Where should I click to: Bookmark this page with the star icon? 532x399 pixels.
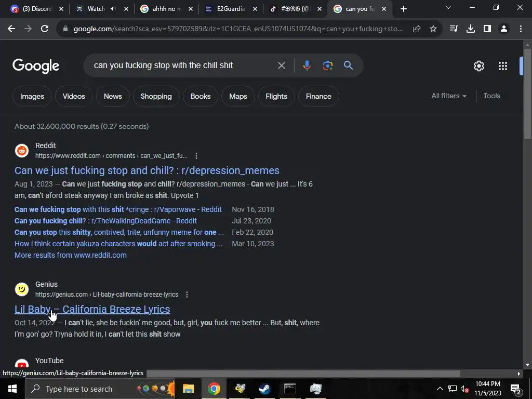coord(433,29)
